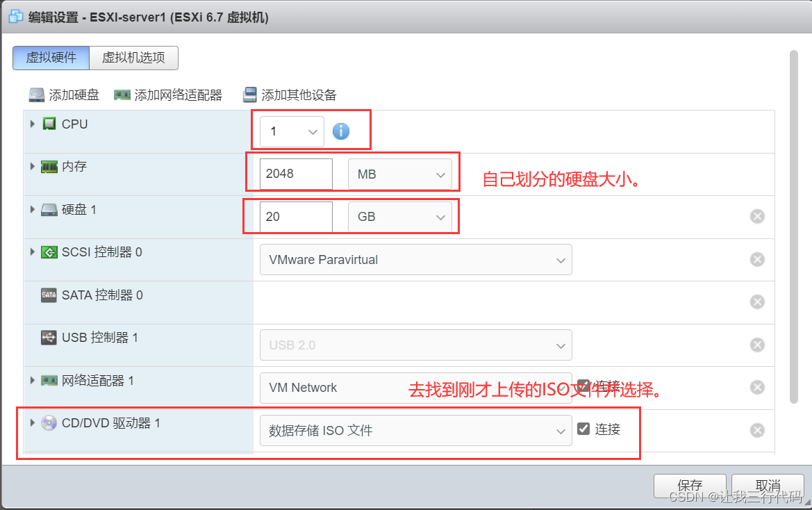
Task: Click the Save button
Action: 690,486
